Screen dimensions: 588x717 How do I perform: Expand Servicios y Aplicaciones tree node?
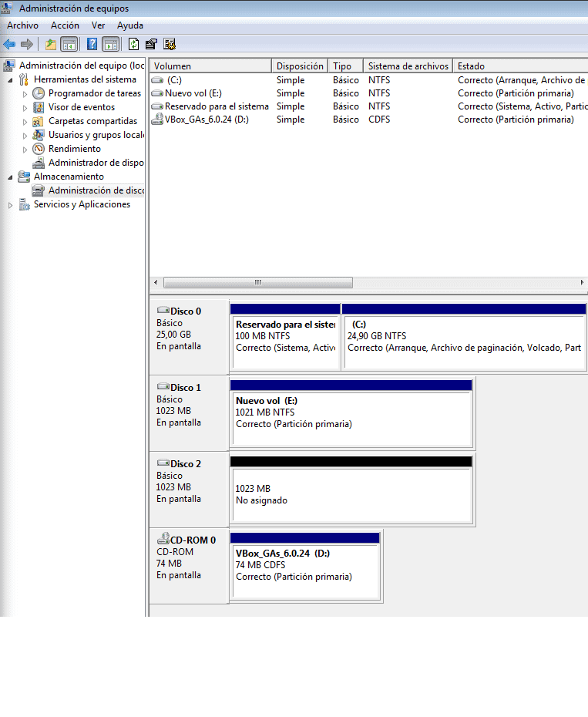[10, 205]
